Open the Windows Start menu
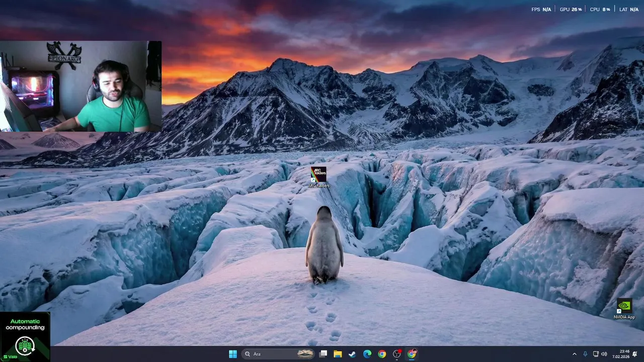This screenshot has height=362, width=644. [232, 354]
